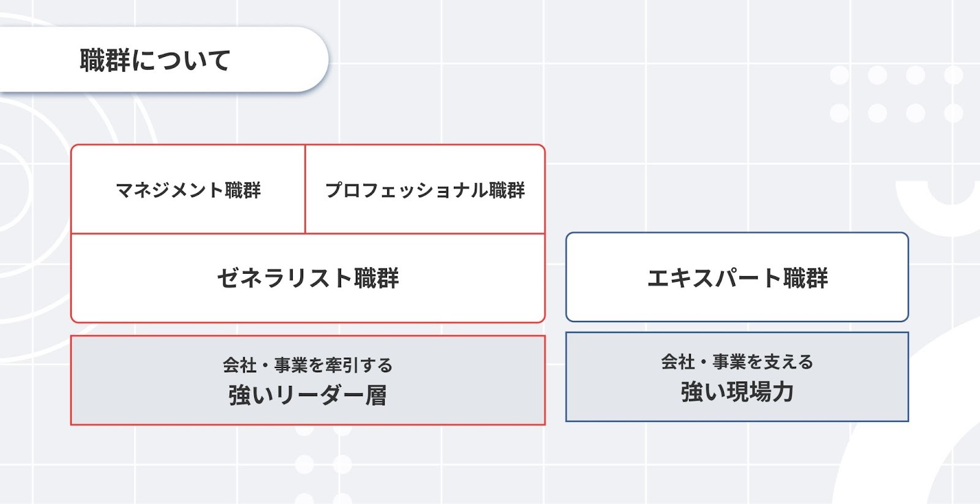Click the word について in the title
This screenshot has height=504, width=980.
[x=181, y=60]
